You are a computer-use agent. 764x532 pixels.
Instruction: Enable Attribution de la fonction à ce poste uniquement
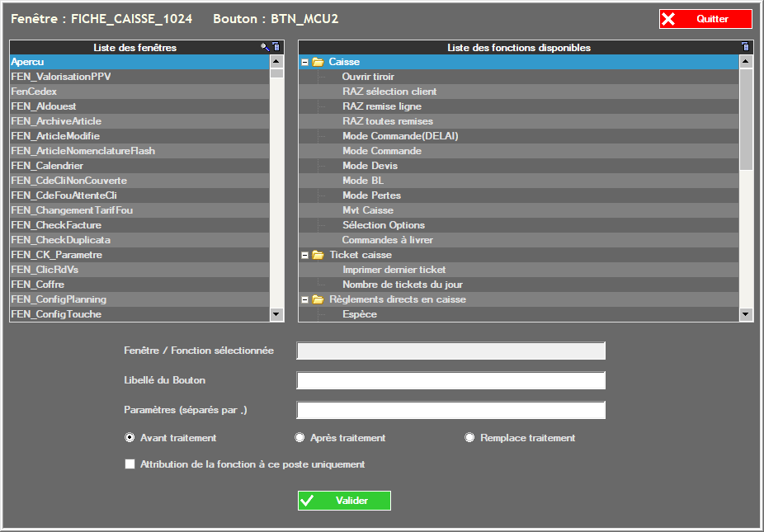pyautogui.click(x=130, y=464)
